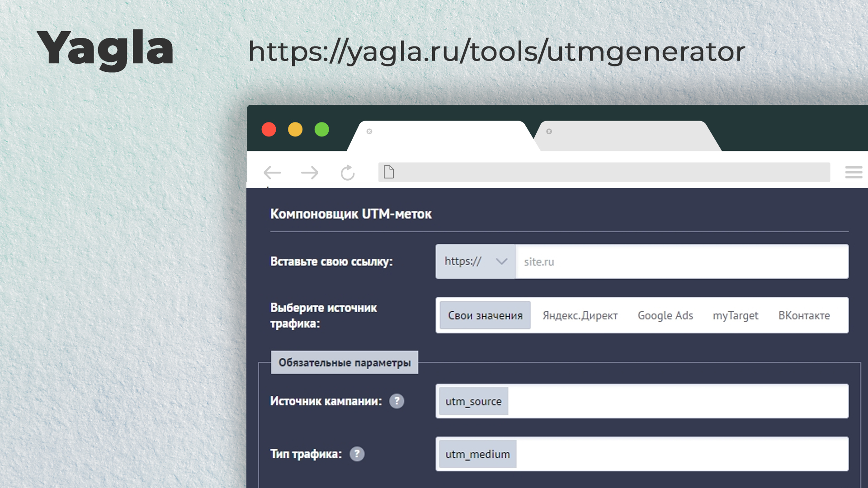Show help for Тип трафика
This screenshot has width=868, height=488.
tap(357, 454)
